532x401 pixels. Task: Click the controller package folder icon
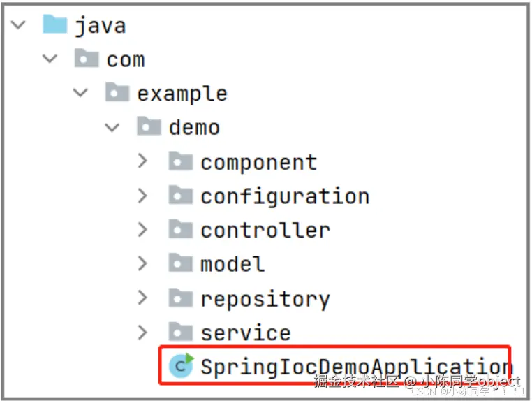point(181,229)
